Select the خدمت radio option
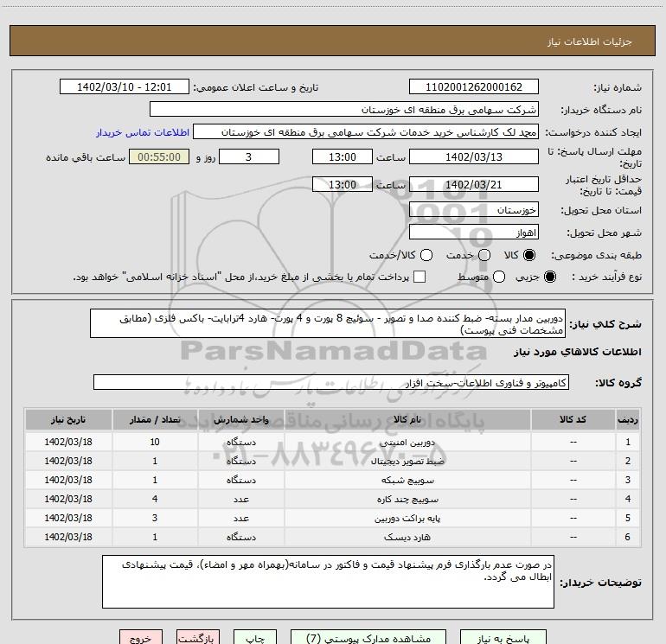The image size is (666, 644). pos(483,256)
